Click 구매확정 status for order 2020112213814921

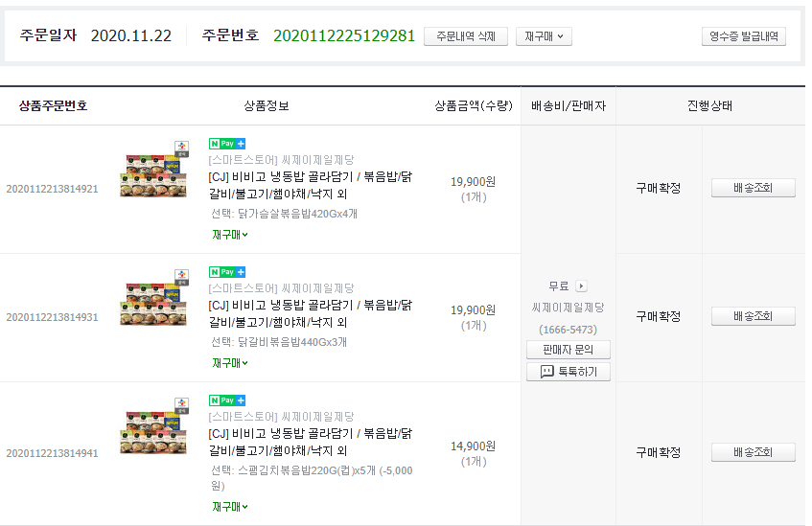(x=659, y=188)
